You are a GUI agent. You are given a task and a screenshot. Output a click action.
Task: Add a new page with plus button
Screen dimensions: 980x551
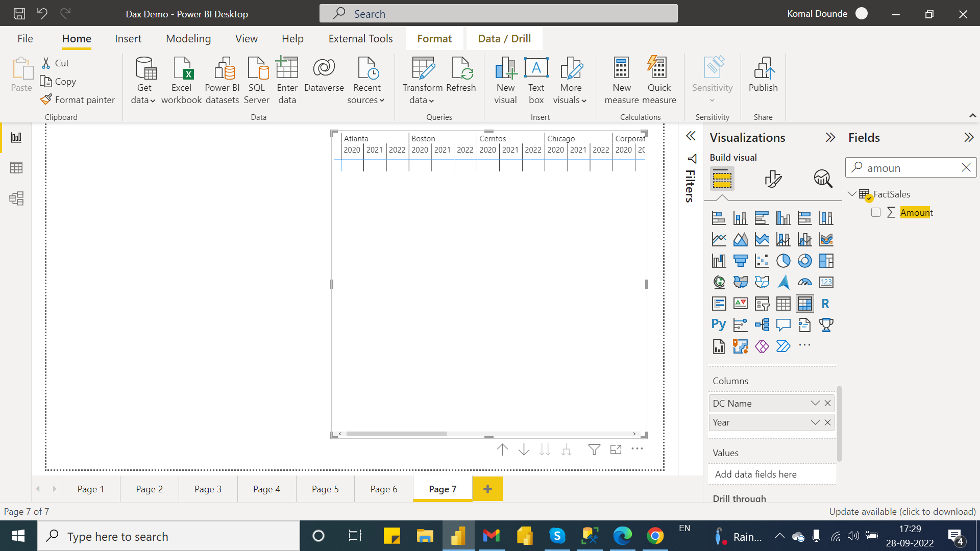[487, 489]
